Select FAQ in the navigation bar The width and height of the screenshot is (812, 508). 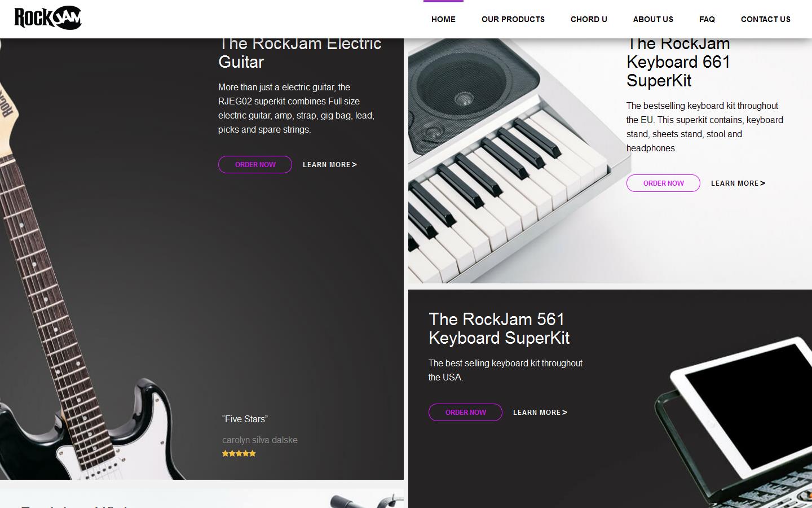point(707,19)
